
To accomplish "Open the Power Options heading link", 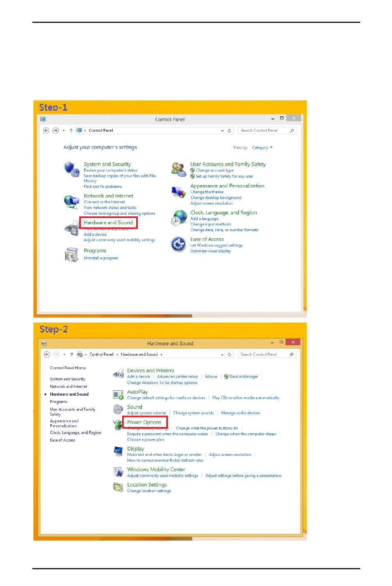I will click(144, 422).
